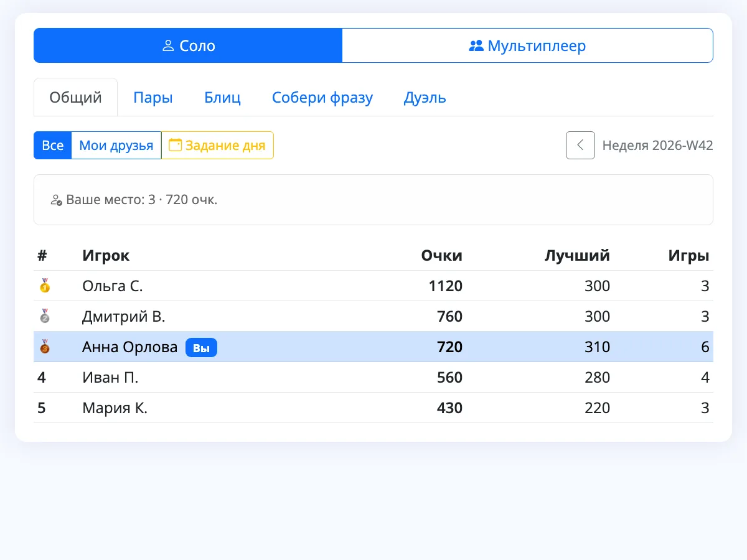Click games count 4 for Иван П.
This screenshot has width=747, height=560.
[x=705, y=377]
